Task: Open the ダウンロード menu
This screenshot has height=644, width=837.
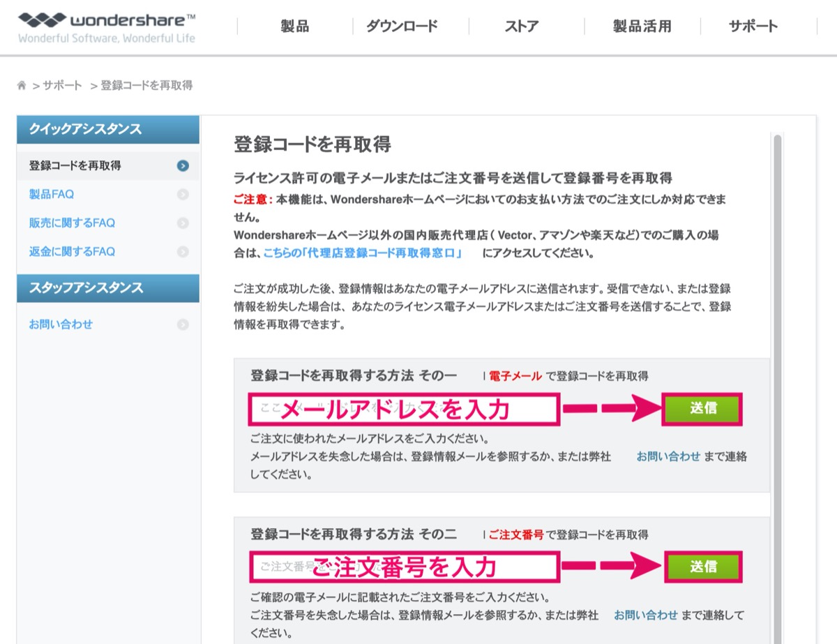Action: pos(402,27)
